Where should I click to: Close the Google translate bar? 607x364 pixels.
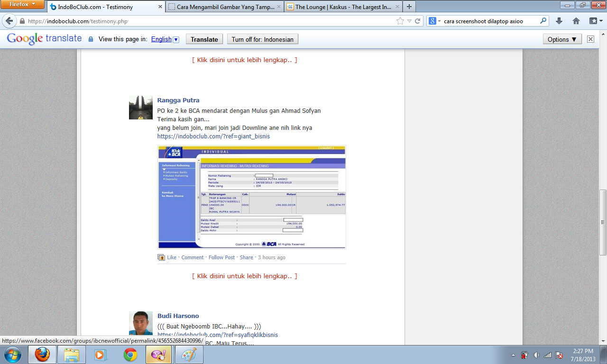pos(590,39)
